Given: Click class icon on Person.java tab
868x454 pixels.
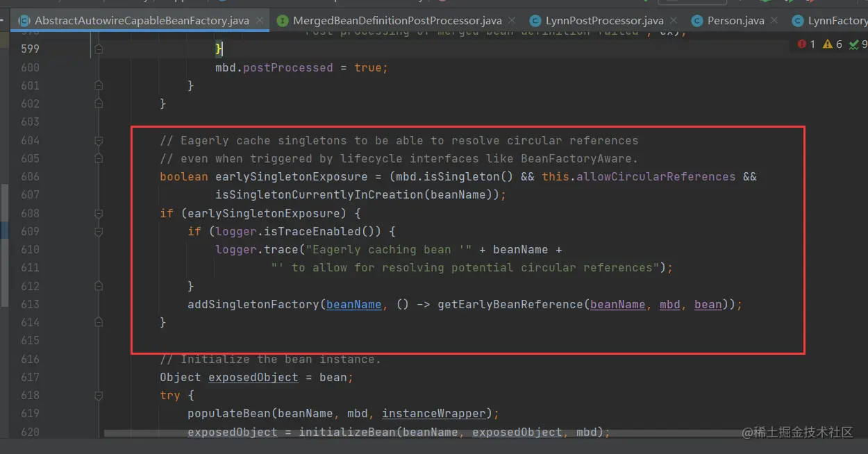Looking at the screenshot, I should click(x=697, y=21).
